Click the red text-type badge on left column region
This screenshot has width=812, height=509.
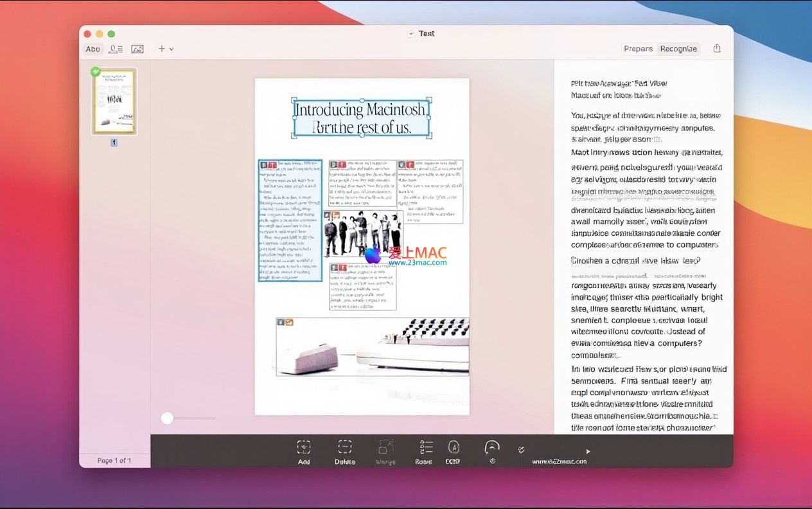pyautogui.click(x=272, y=166)
